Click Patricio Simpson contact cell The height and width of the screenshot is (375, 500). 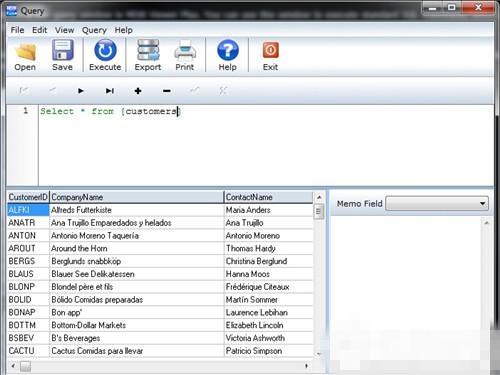tap(269, 351)
